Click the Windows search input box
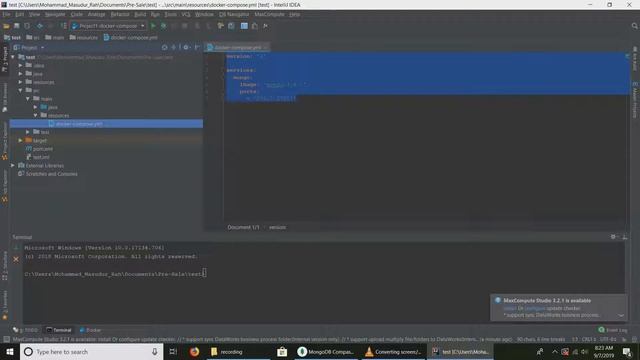The image size is (640, 360). pyautogui.click(x=91, y=351)
